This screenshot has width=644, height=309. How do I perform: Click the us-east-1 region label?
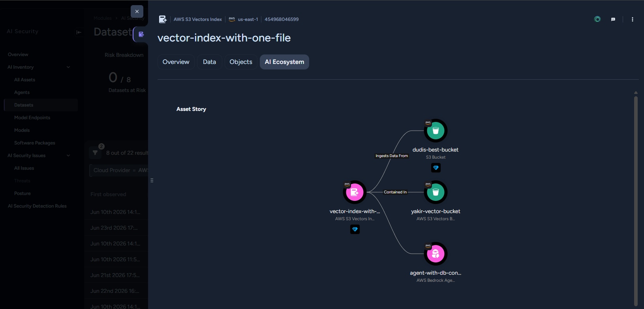pos(248,19)
